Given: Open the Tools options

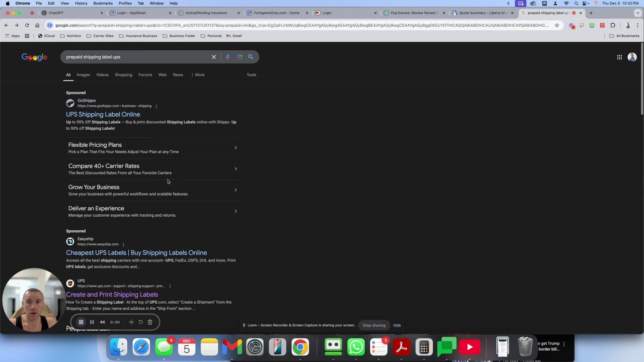Looking at the screenshot, I should click(251, 75).
